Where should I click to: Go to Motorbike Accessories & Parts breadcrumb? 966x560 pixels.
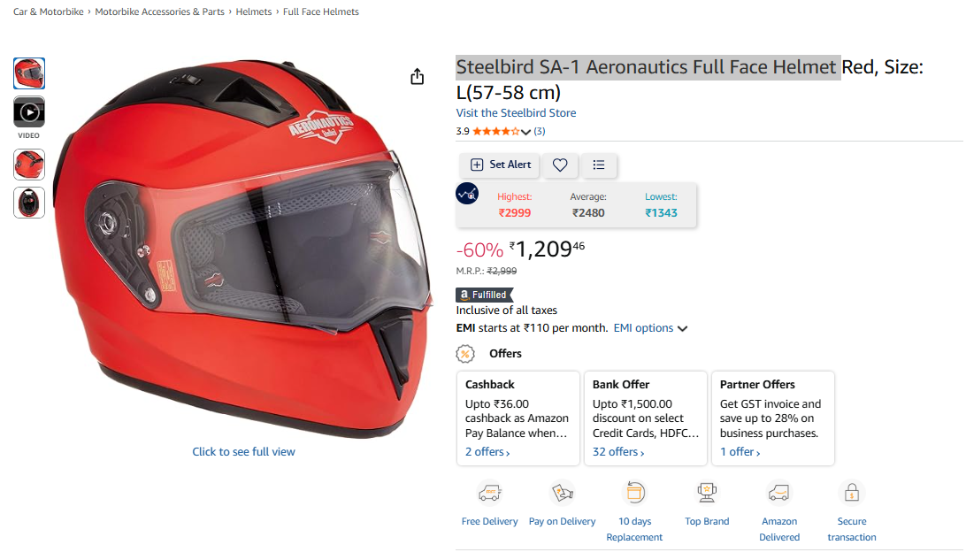point(159,12)
